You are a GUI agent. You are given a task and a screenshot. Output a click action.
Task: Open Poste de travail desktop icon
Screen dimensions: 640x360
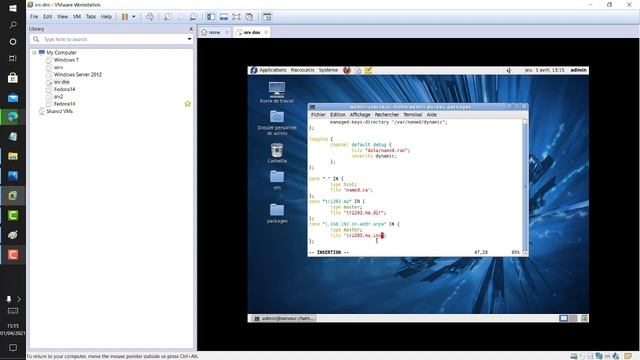click(x=277, y=92)
